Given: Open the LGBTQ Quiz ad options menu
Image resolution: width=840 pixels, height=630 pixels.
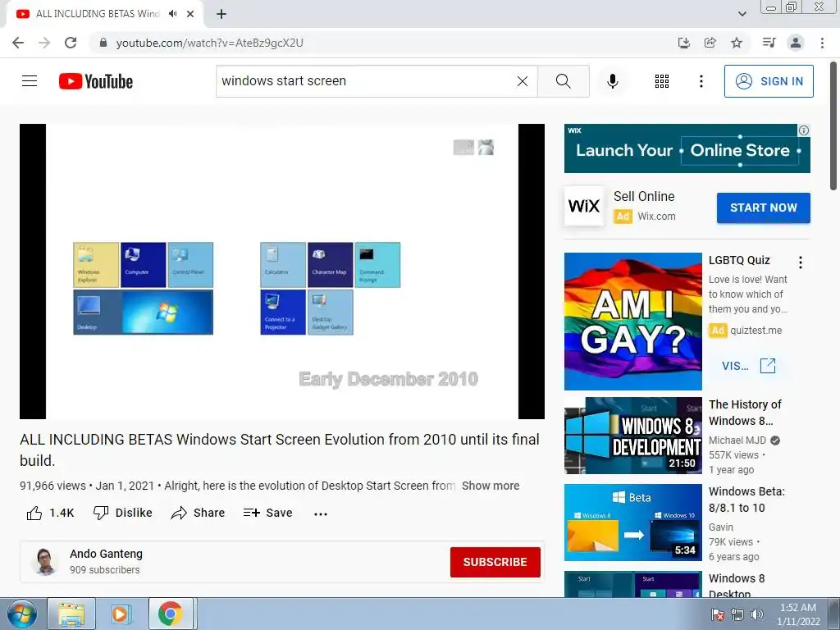Looking at the screenshot, I should 801,262.
